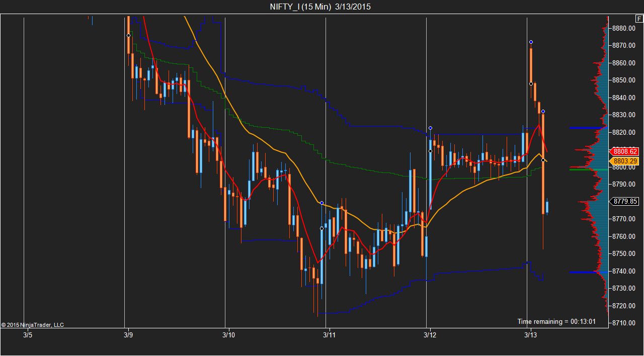Click the 8860.00 price axis label
The image size is (644, 356).
(625, 63)
